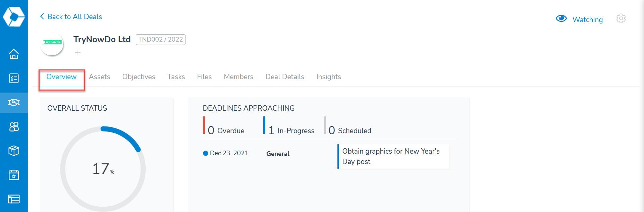The image size is (644, 212).
Task: Switch to the Overview tab
Action: [61, 77]
